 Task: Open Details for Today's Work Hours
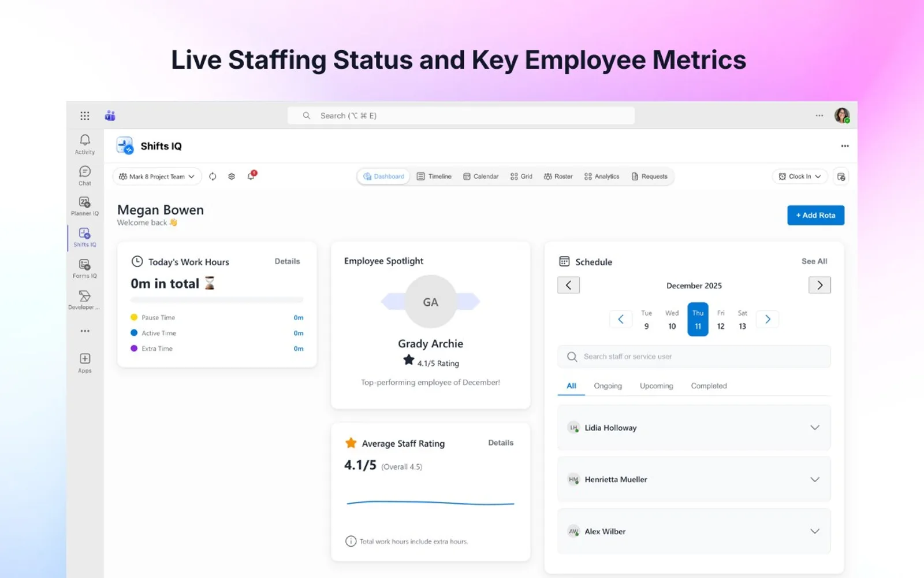[287, 261]
